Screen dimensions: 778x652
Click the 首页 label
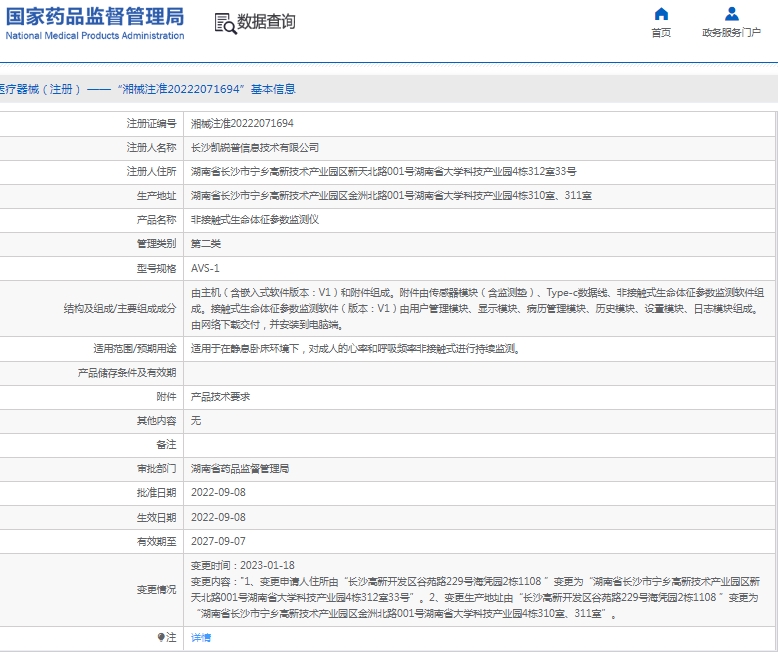[x=661, y=33]
